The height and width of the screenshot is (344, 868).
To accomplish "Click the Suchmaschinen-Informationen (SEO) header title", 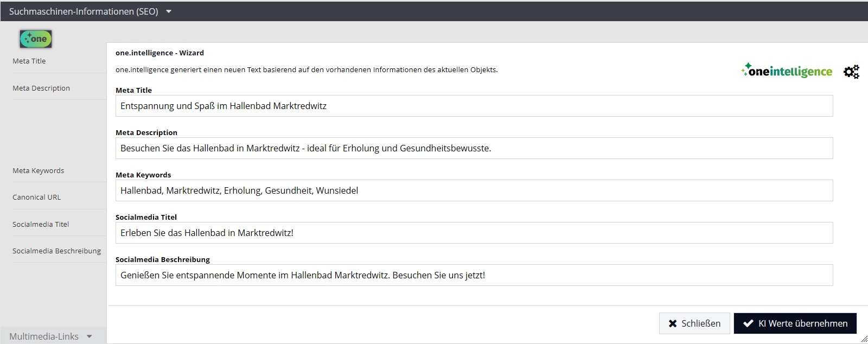I will pyautogui.click(x=84, y=11).
